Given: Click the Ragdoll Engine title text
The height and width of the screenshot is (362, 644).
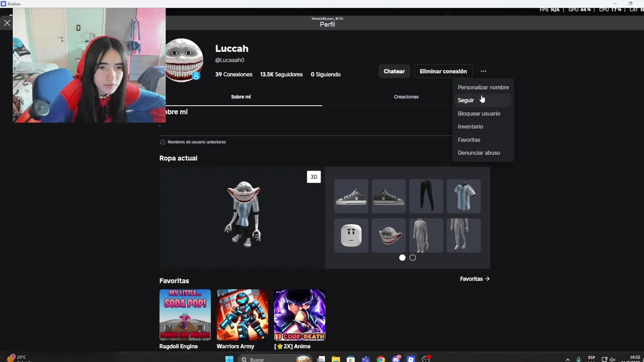Looking at the screenshot, I should tap(179, 346).
